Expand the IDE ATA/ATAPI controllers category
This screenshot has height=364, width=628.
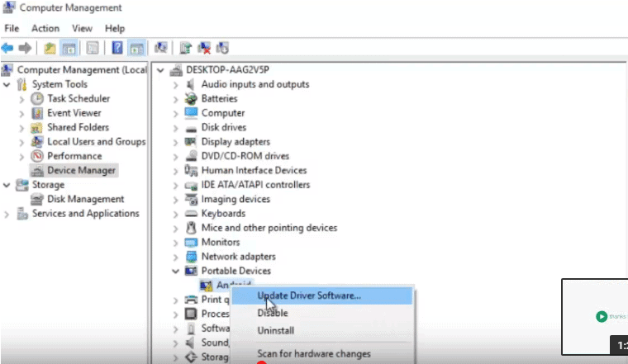pyautogui.click(x=175, y=185)
